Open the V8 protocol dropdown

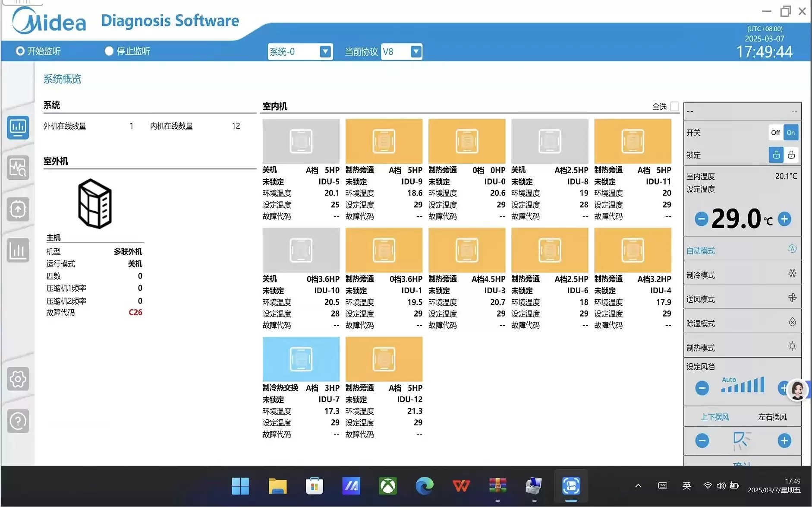click(415, 52)
